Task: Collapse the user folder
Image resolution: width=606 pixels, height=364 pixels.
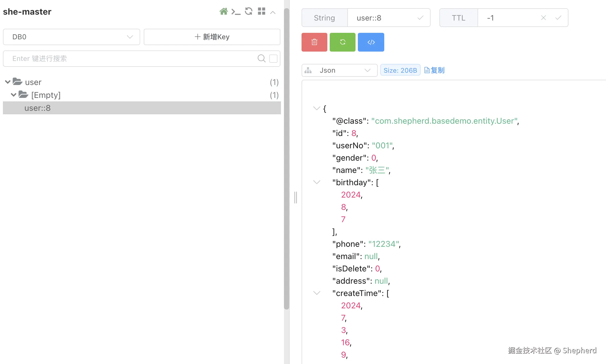Action: [x=8, y=82]
